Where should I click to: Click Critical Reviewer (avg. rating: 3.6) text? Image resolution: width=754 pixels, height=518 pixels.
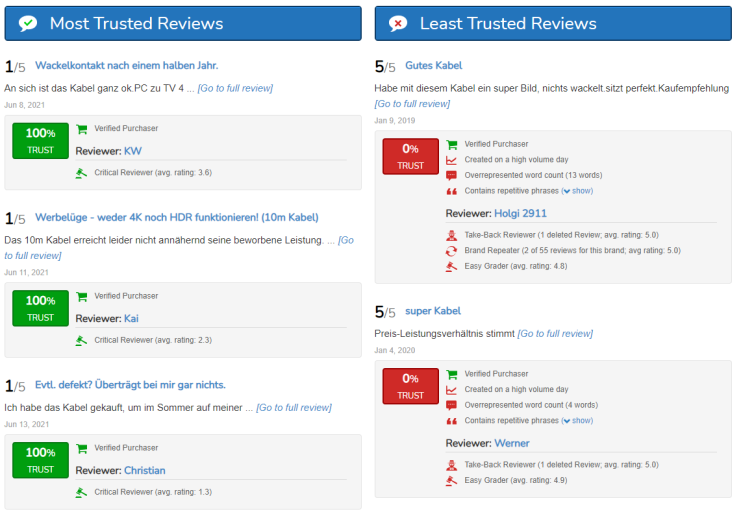[x=153, y=173]
